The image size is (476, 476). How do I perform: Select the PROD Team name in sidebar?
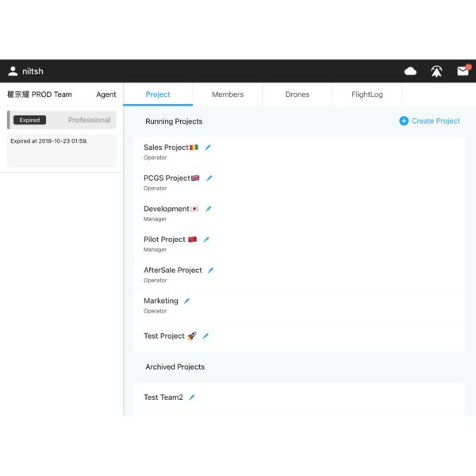click(40, 94)
